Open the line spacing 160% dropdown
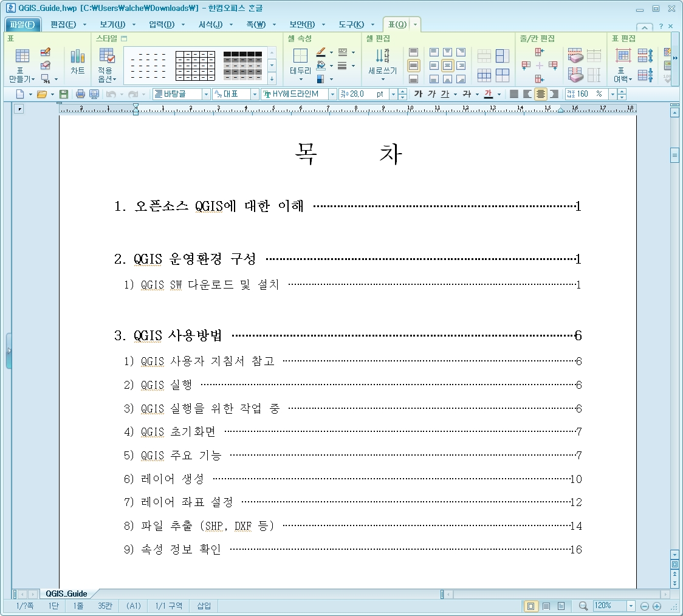The width and height of the screenshot is (683, 616). click(613, 94)
